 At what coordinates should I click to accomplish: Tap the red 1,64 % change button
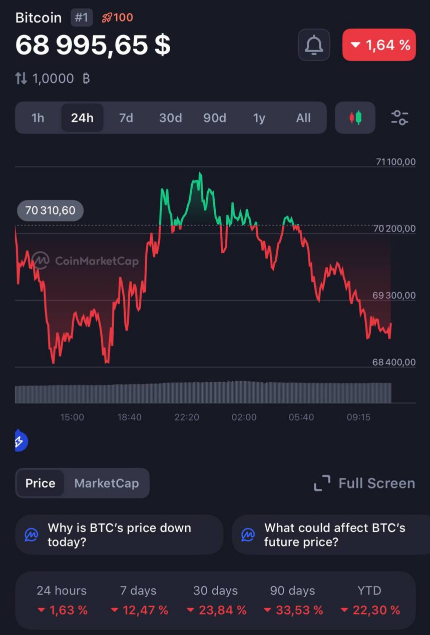click(x=379, y=45)
